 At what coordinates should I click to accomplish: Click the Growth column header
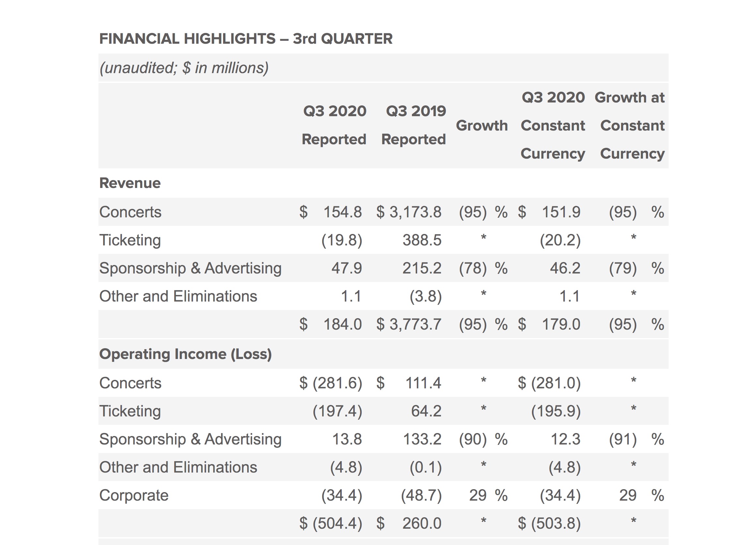(482, 126)
